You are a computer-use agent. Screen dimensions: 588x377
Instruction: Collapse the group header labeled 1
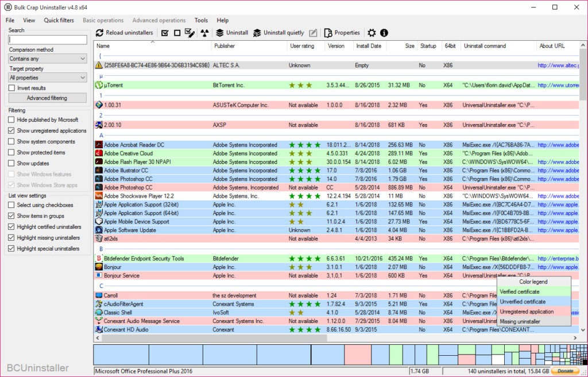[101, 96]
